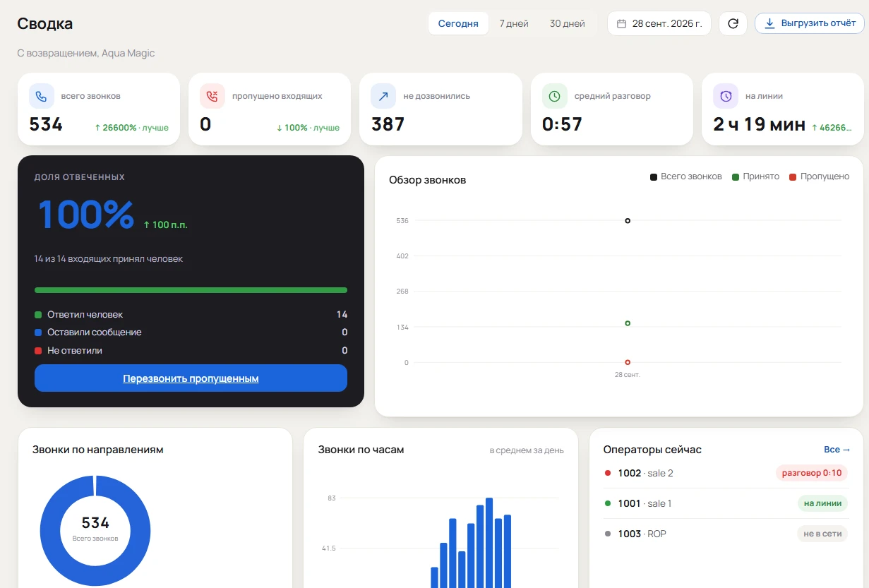Click the '↓ 100% · лучше' change indicator
This screenshot has height=588, width=869.
[308, 128]
